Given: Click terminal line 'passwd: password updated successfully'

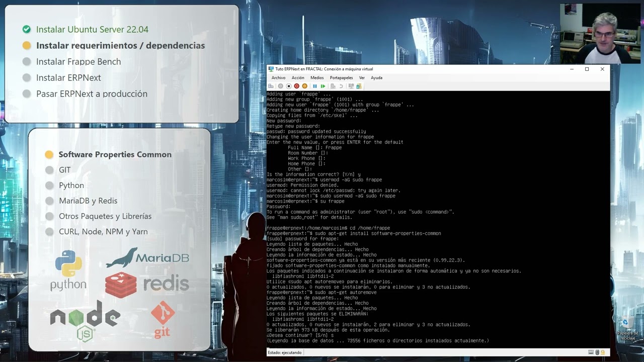Looking at the screenshot, I should point(316,132).
